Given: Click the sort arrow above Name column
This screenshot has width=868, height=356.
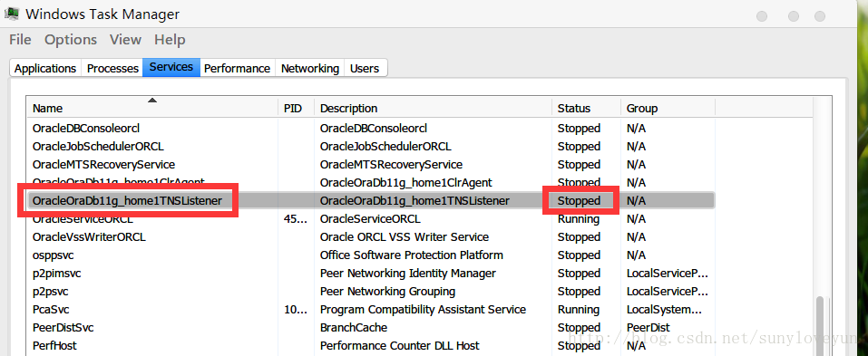Looking at the screenshot, I should [152, 100].
